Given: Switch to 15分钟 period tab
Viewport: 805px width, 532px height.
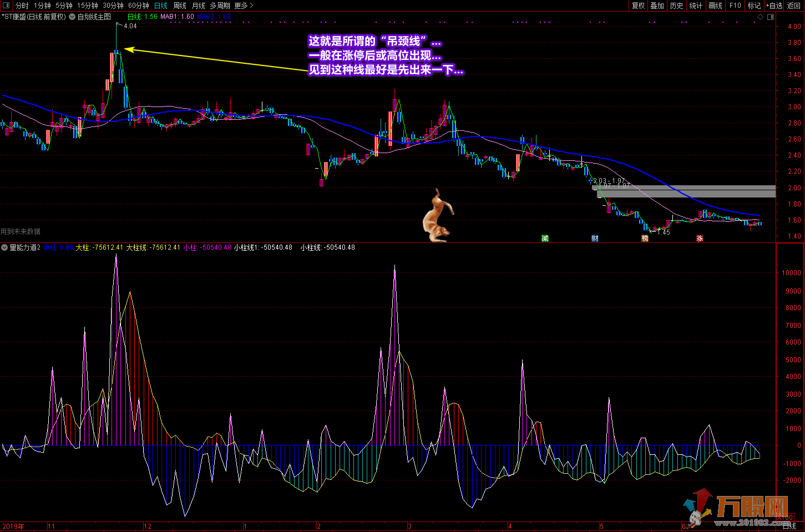Looking at the screenshot, I should [88, 6].
